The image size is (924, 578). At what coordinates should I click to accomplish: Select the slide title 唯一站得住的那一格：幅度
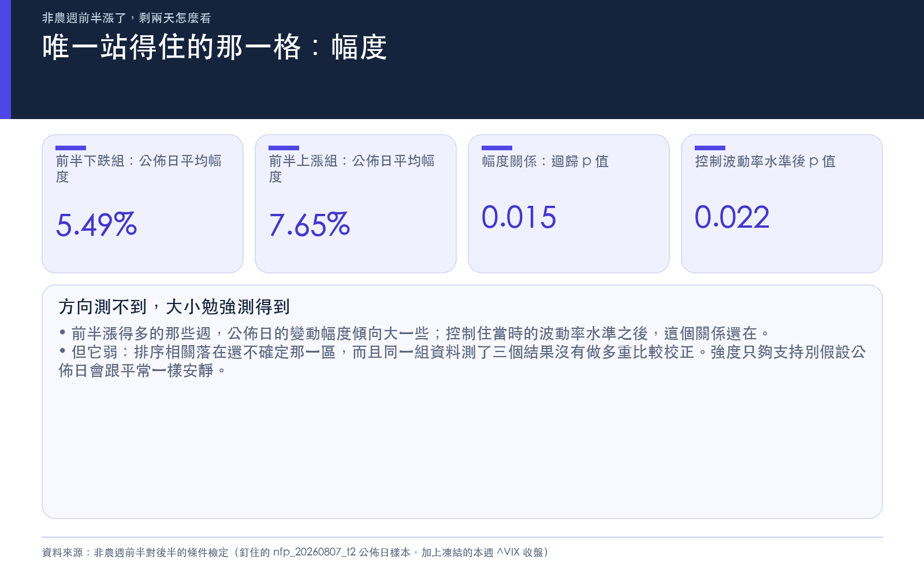(x=214, y=47)
